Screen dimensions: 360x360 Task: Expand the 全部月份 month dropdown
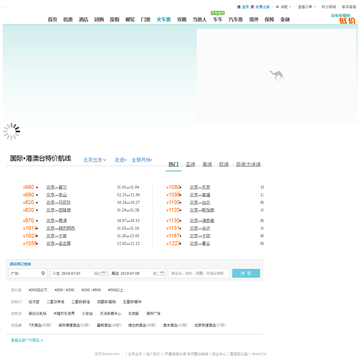point(142,160)
